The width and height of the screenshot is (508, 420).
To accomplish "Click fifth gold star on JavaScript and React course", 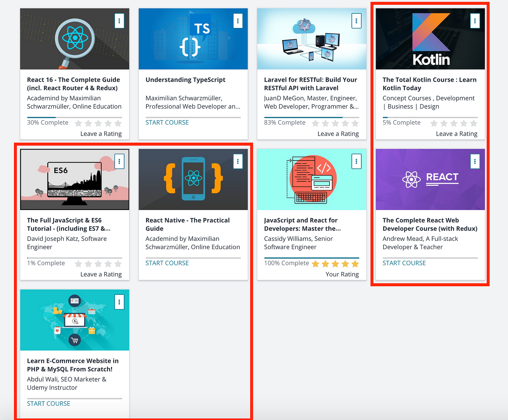I will pos(355,264).
